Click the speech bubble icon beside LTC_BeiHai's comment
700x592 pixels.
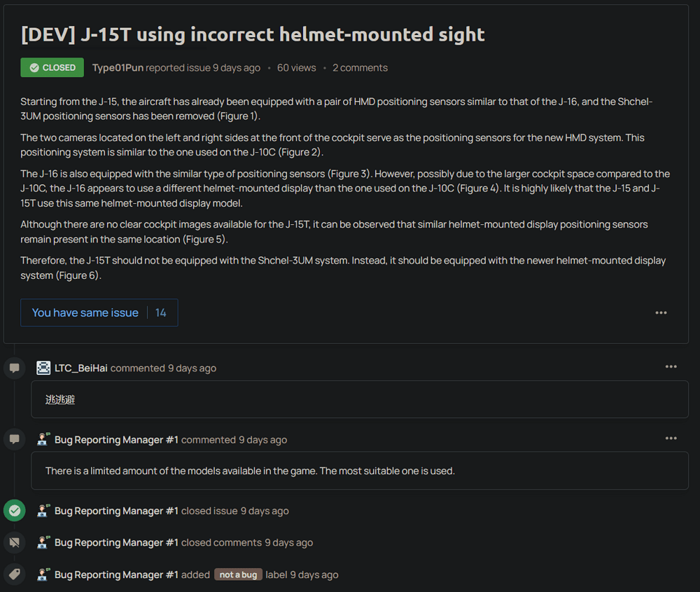[x=15, y=368]
